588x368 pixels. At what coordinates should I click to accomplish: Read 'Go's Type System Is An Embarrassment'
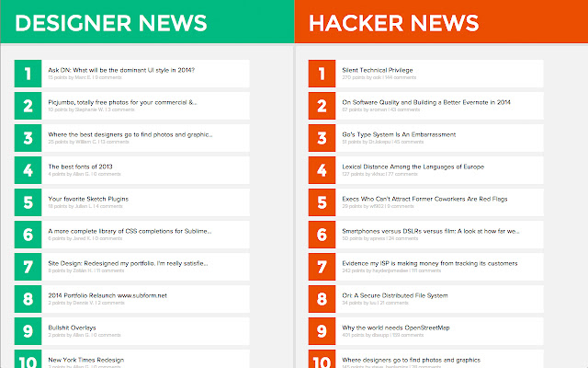399,134
